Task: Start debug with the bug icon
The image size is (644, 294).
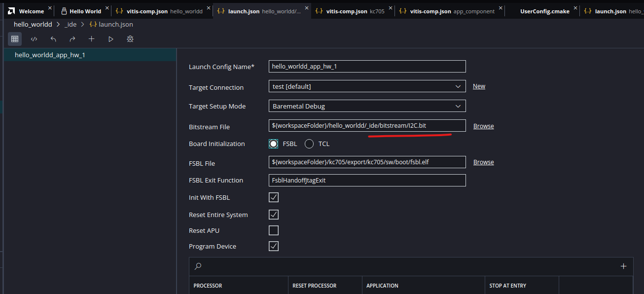Action: [130, 39]
